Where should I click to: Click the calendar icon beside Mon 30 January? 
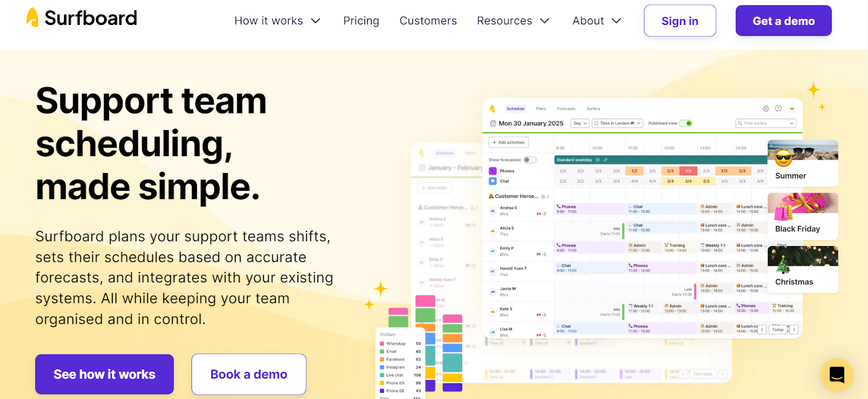(493, 124)
